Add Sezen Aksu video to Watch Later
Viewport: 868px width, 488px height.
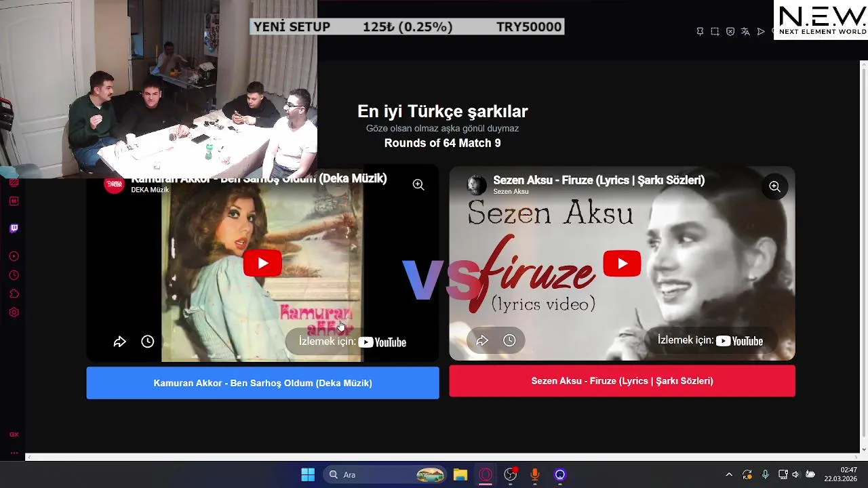pos(509,340)
